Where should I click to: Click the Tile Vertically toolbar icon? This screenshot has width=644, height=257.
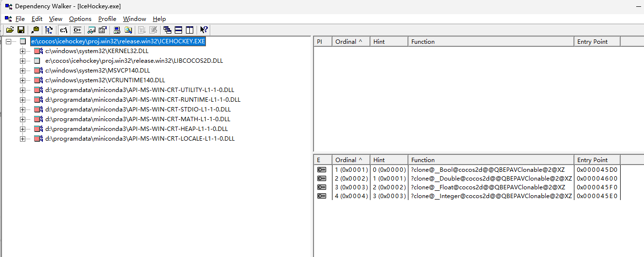[x=190, y=30]
